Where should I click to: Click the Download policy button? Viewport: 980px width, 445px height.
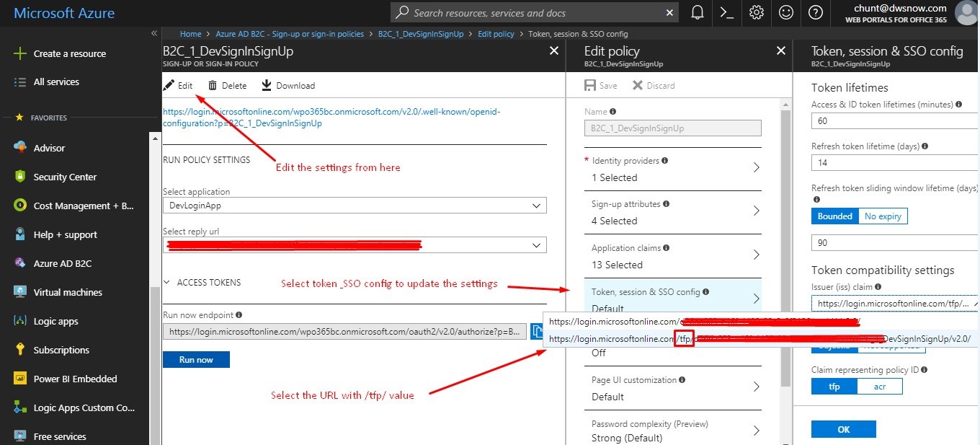[x=288, y=85]
